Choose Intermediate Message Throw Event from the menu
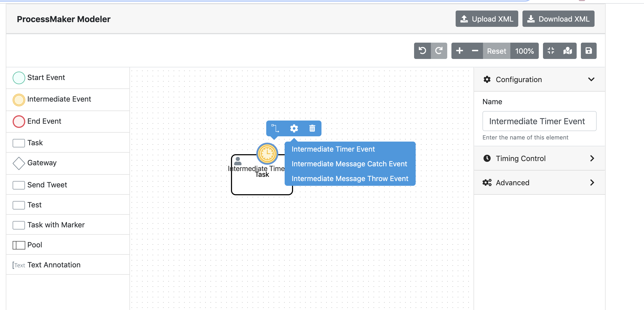 pos(350,178)
